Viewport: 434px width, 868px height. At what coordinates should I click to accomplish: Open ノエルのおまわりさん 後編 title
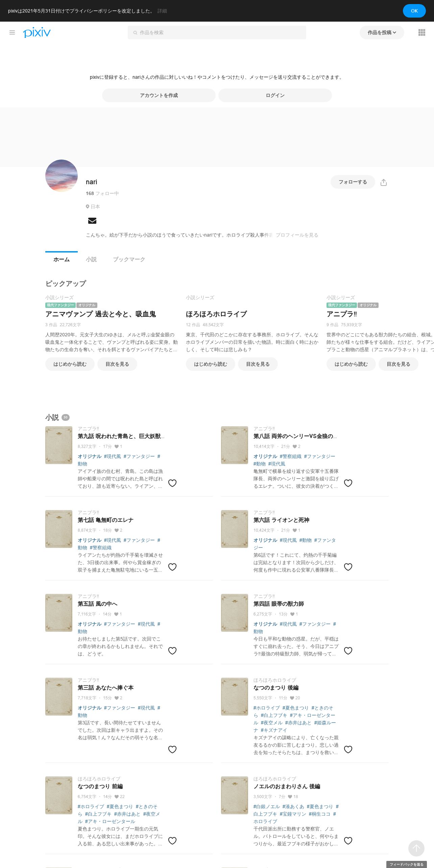pos(287,787)
